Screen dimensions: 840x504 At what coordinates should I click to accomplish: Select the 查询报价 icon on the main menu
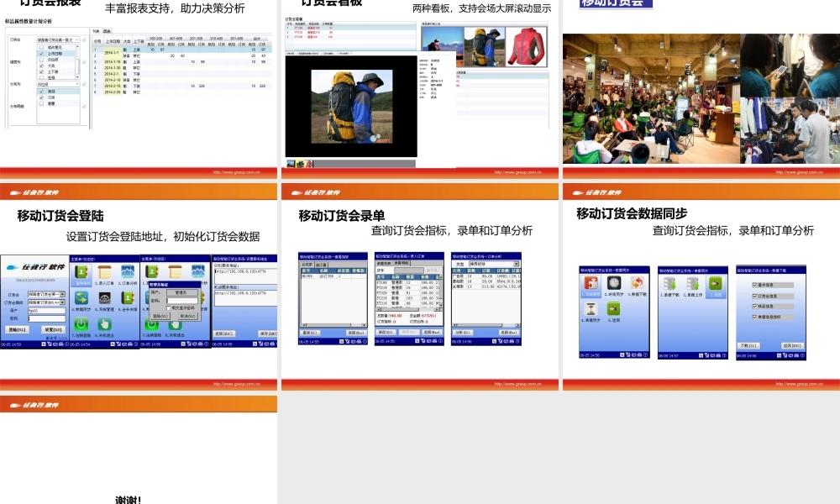click(x=82, y=270)
